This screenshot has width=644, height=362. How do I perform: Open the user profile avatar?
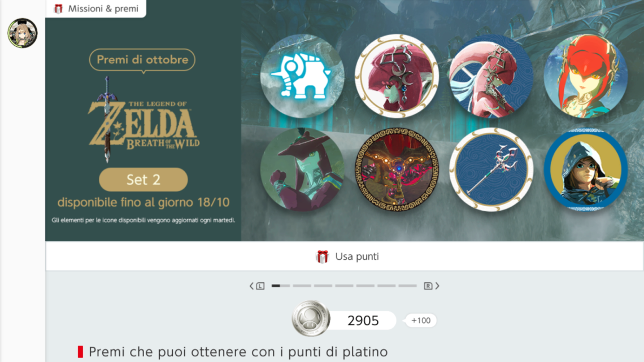[23, 33]
